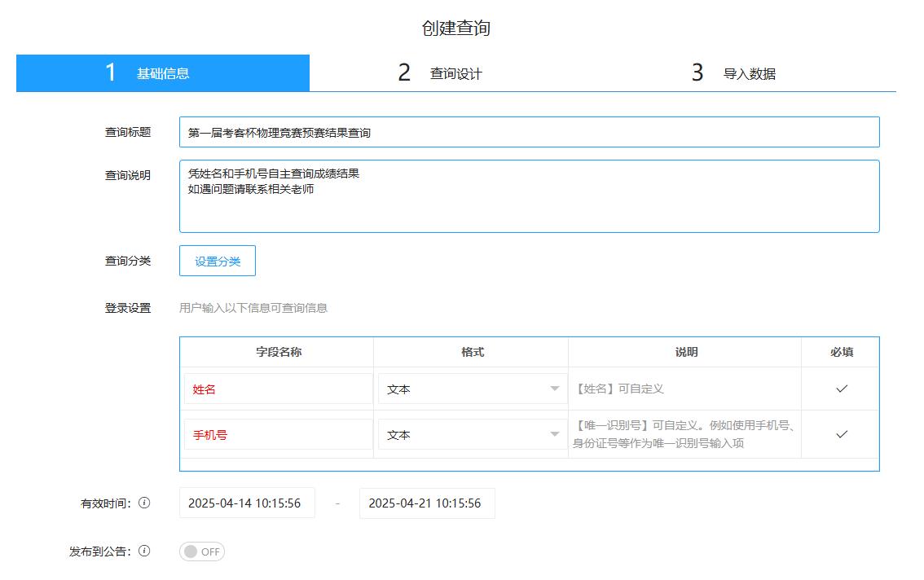Expand the format dropdown for 手机号 field
The height and width of the screenshot is (580, 924).
coord(472,434)
